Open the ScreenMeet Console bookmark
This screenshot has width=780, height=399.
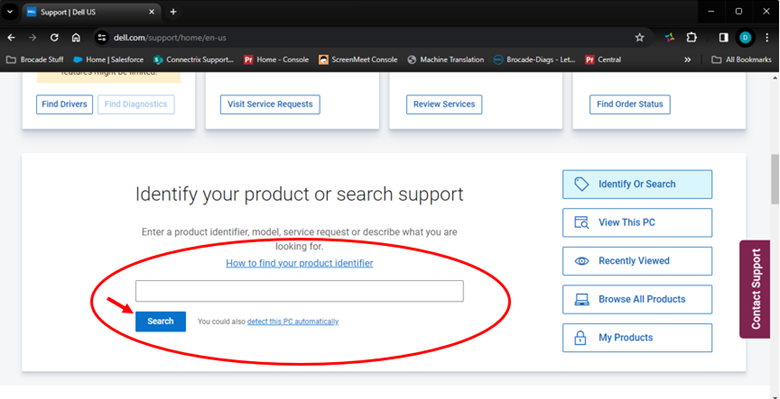(358, 60)
